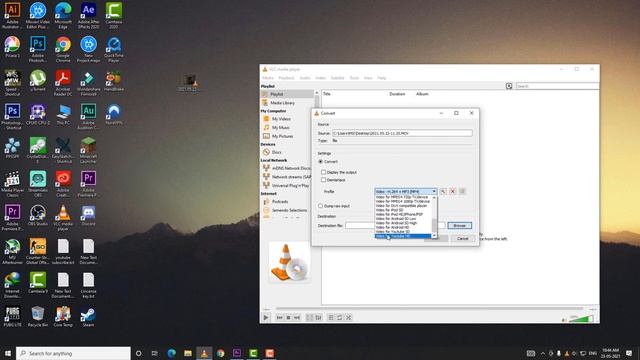
Task: Click the VLC playlist Search field
Action: pos(557,86)
